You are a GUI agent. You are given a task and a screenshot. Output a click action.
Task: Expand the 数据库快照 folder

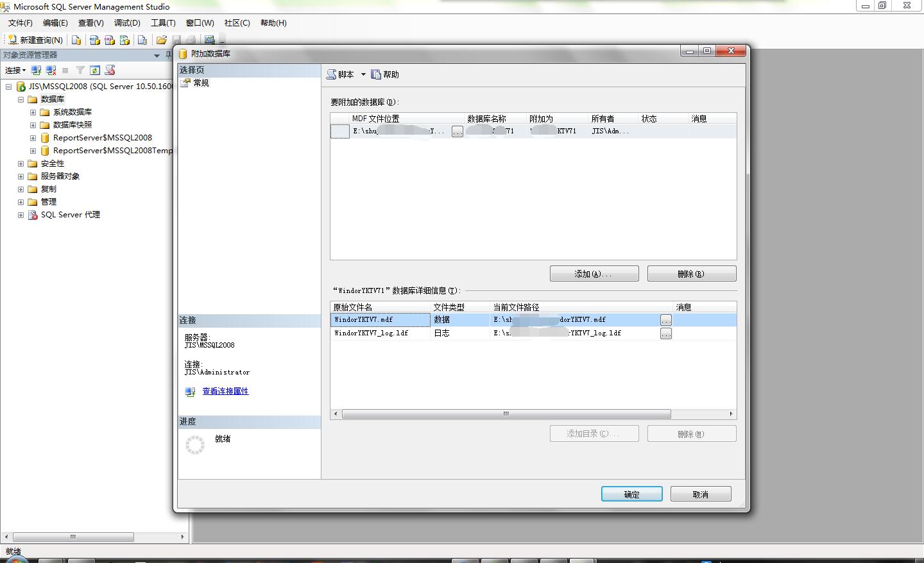click(33, 125)
